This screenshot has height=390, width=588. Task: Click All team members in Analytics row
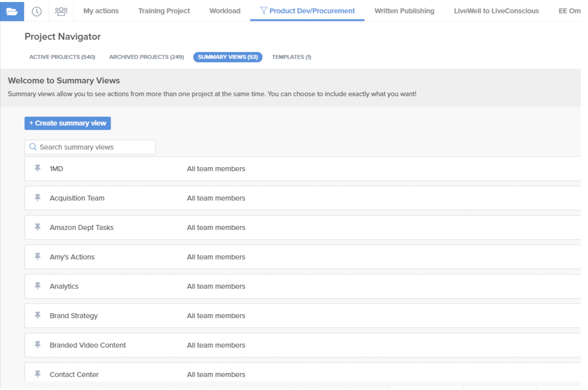pos(216,286)
